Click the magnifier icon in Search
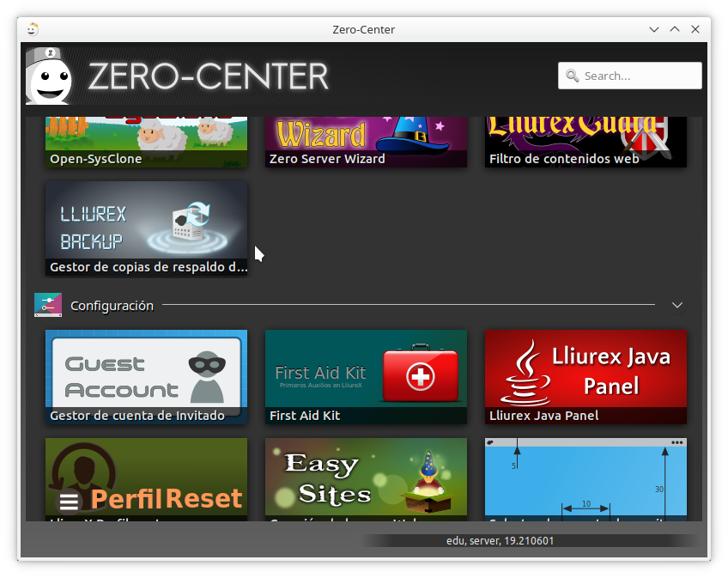The height and width of the screenshot is (578, 728). pos(572,76)
